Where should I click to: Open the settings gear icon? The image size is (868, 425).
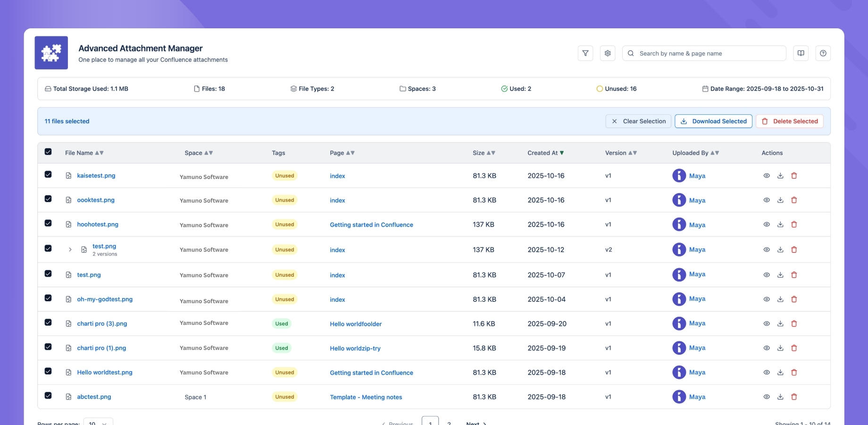pos(608,53)
